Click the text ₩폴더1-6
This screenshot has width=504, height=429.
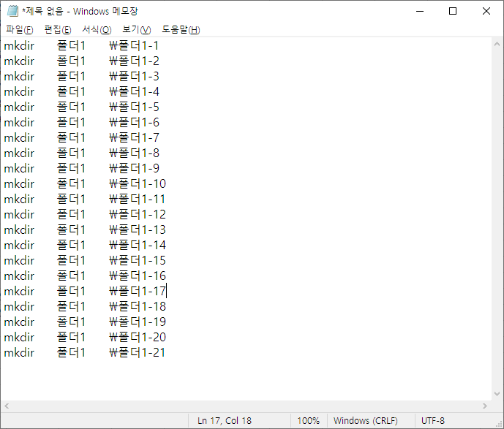[x=134, y=122]
